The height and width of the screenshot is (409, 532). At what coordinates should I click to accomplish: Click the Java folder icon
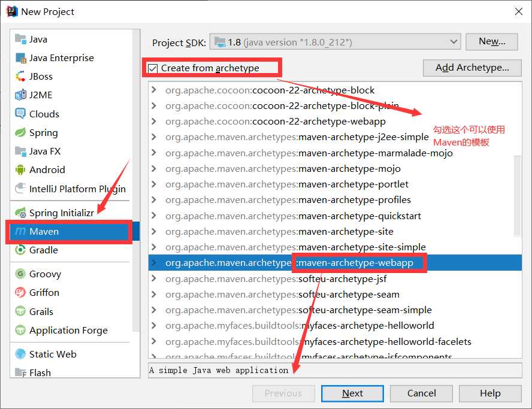20,40
